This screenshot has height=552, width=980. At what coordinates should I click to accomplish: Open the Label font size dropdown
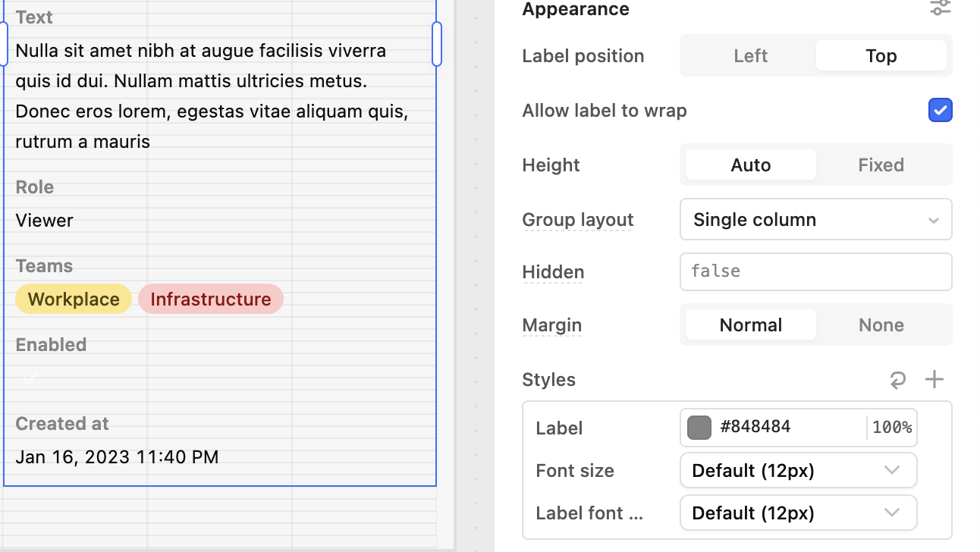(x=798, y=513)
